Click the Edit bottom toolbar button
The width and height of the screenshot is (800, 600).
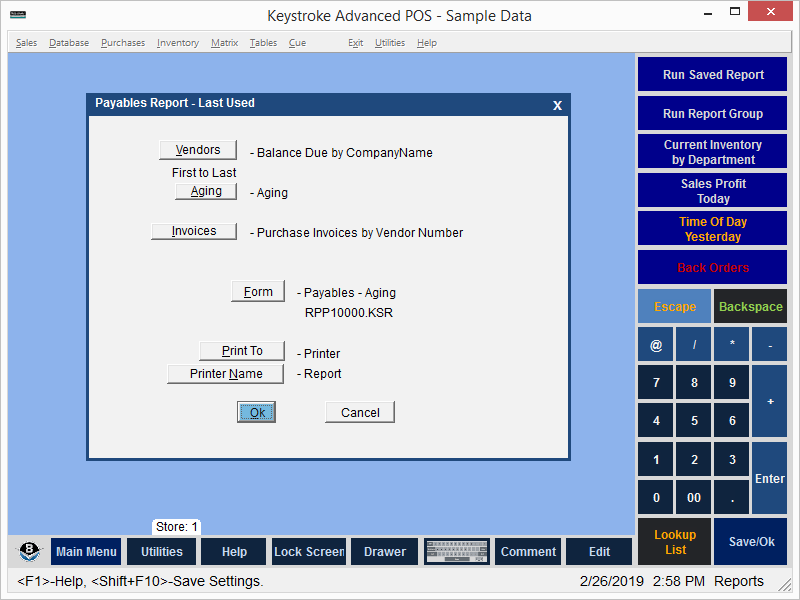599,552
